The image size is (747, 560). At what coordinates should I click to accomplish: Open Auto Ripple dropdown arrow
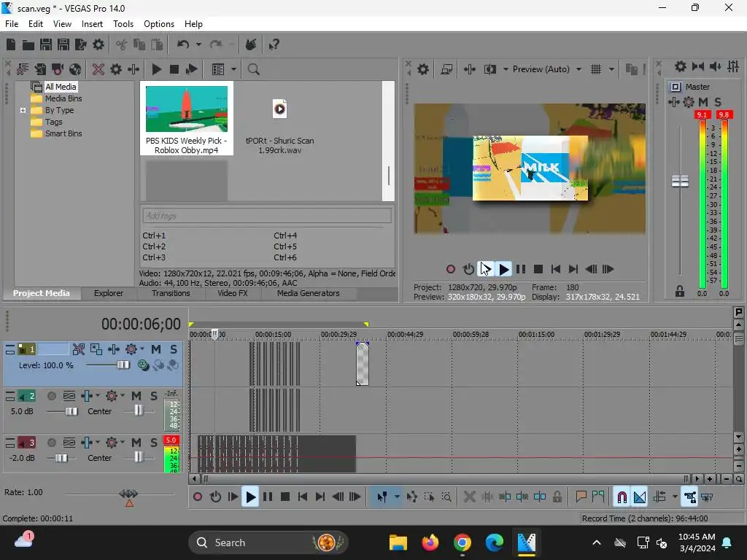(x=675, y=497)
